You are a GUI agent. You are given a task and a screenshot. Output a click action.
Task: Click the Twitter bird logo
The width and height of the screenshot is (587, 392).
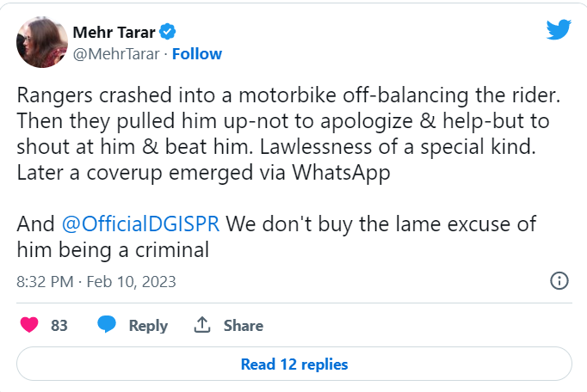pyautogui.click(x=559, y=29)
